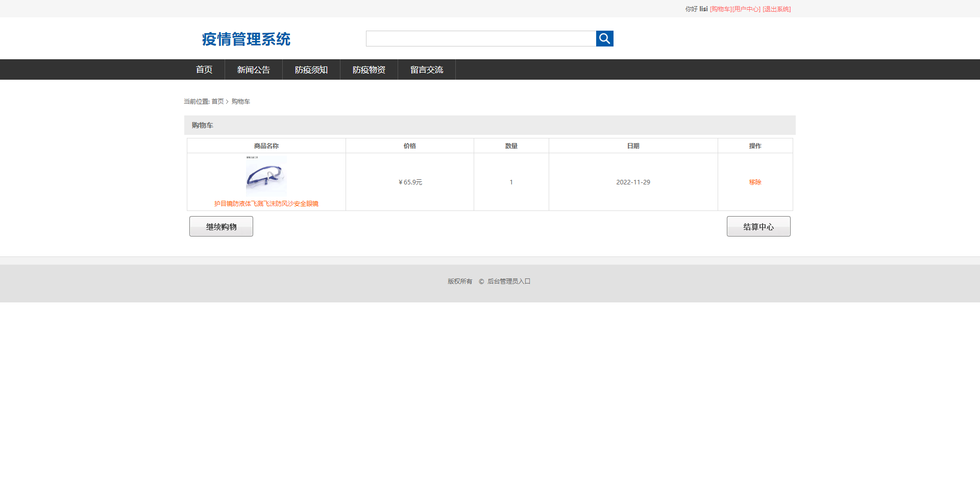
Task: Focus the search input field
Action: tap(481, 38)
